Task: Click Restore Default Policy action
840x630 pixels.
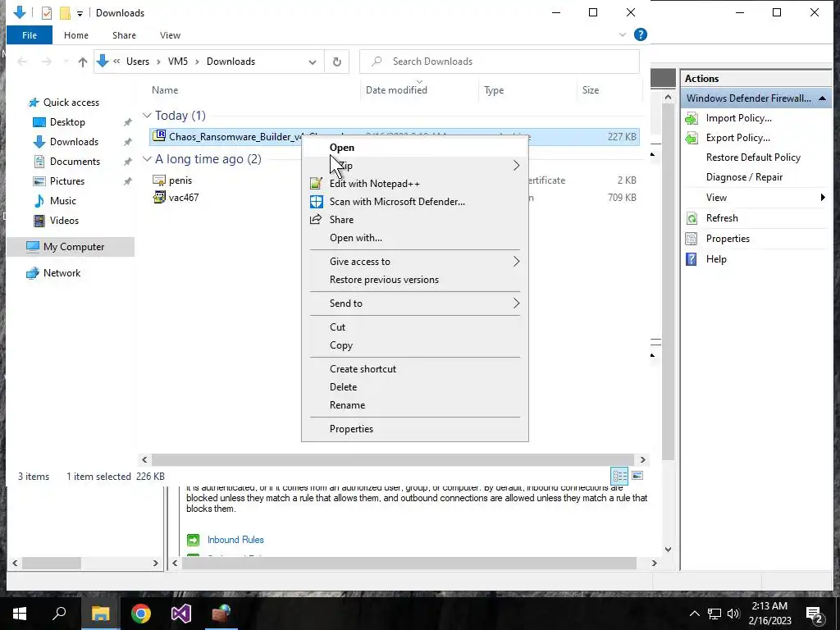Action: 753,157
